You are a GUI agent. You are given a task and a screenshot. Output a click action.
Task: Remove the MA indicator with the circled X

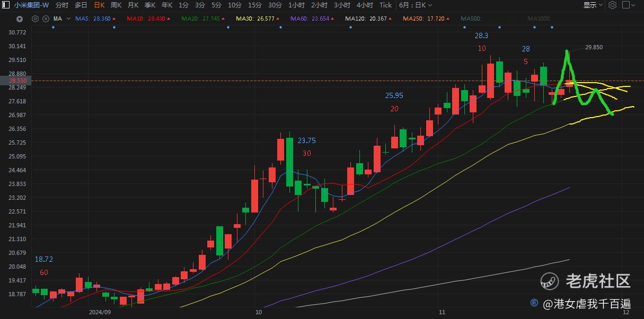tap(46, 19)
